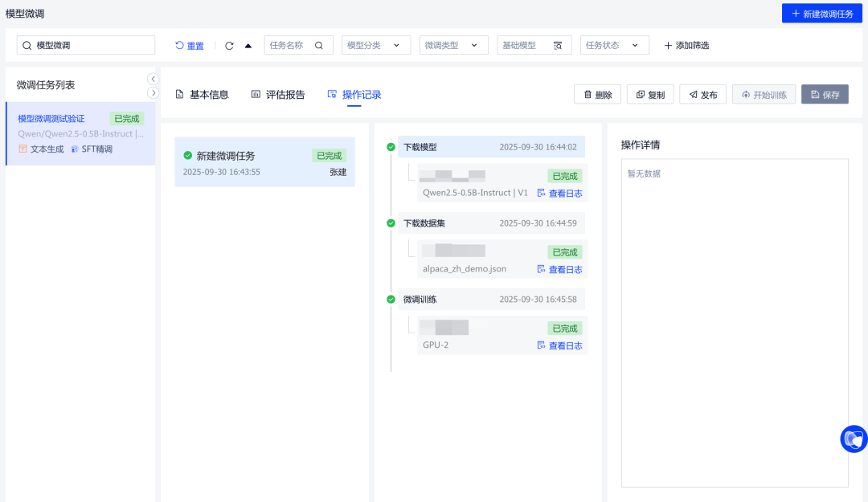Switch to the 评估报告 tab
The image size is (868, 502).
pos(278,95)
